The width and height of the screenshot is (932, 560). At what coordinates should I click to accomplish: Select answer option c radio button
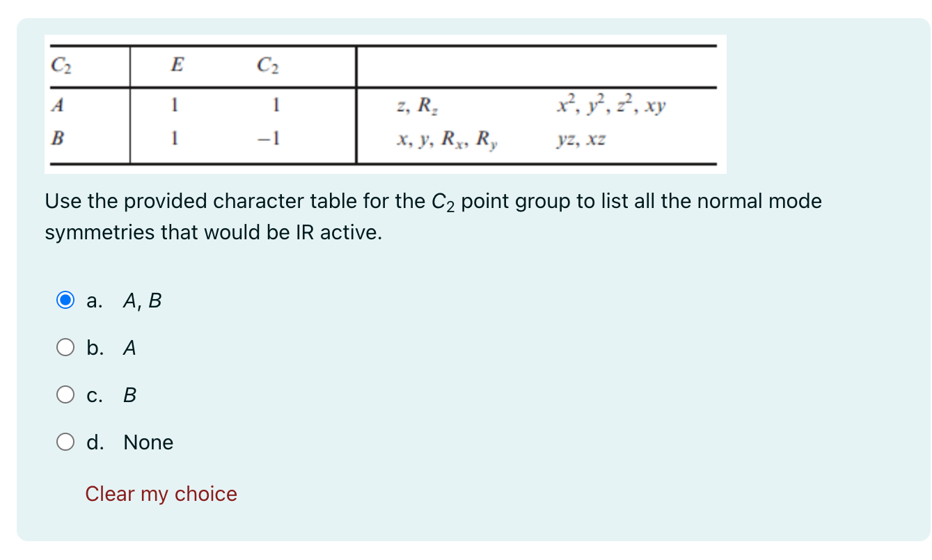65,394
